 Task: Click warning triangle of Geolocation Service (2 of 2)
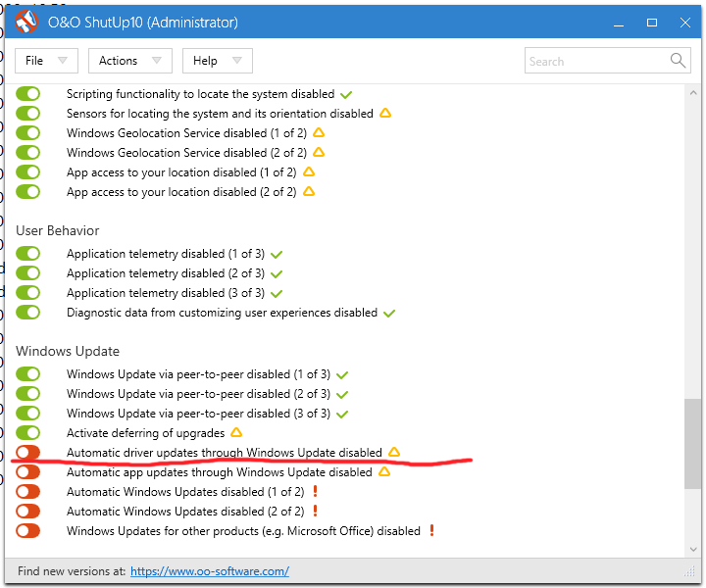click(x=319, y=152)
